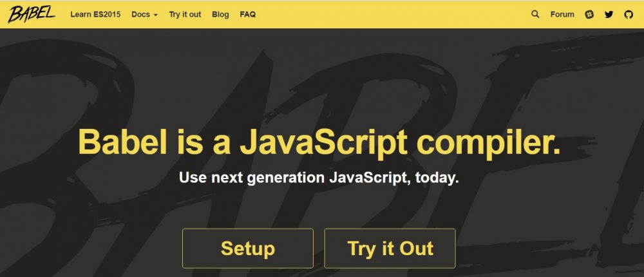The width and height of the screenshot is (644, 277).
Task: Visit the Forum link
Action: (562, 14)
